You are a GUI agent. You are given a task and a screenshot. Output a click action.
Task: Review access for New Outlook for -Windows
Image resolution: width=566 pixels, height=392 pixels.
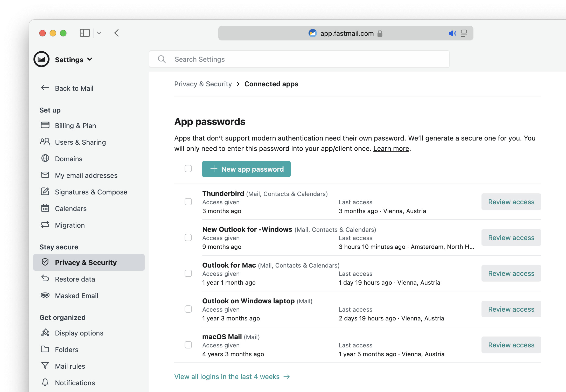click(511, 237)
